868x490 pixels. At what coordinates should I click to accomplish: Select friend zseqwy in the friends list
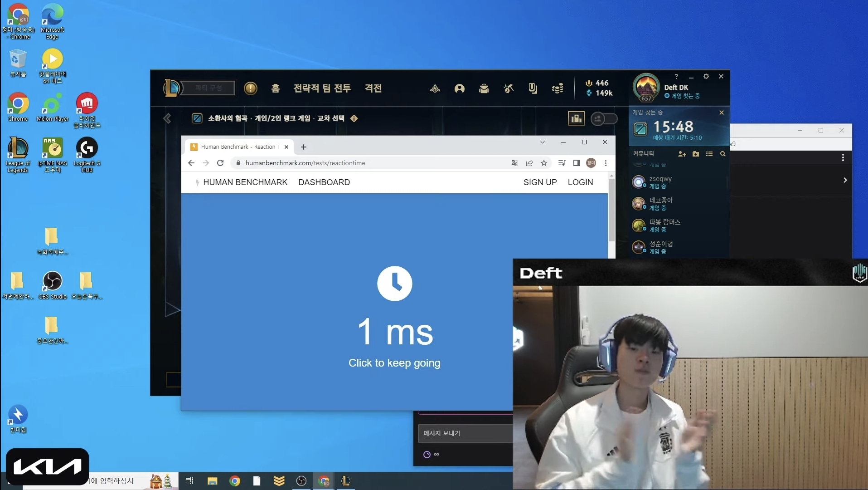point(679,182)
